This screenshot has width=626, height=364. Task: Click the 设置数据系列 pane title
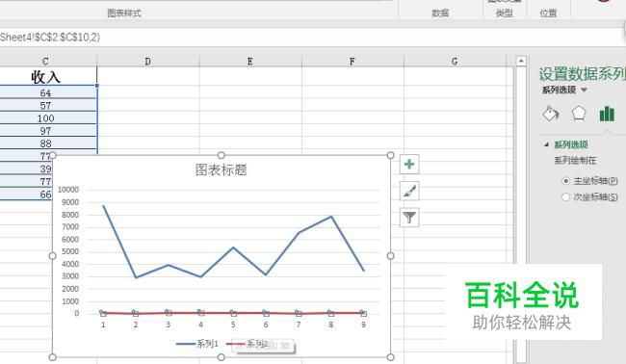point(582,74)
